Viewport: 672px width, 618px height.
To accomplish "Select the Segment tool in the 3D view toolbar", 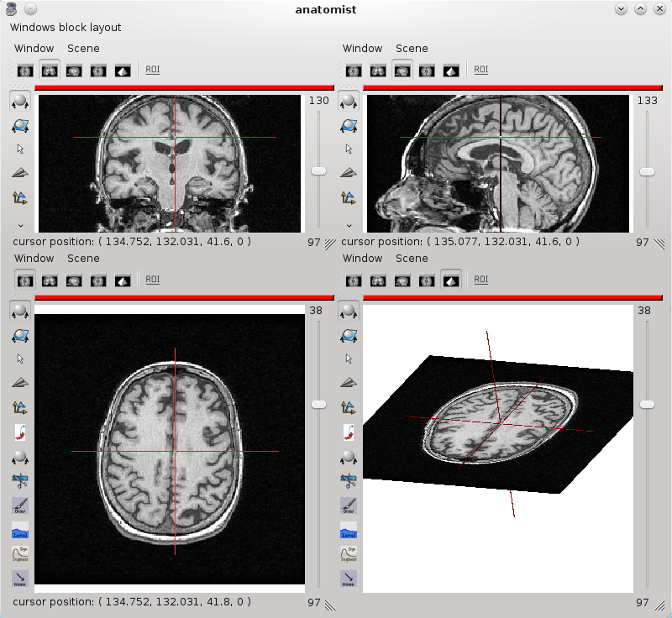I will (x=348, y=554).
